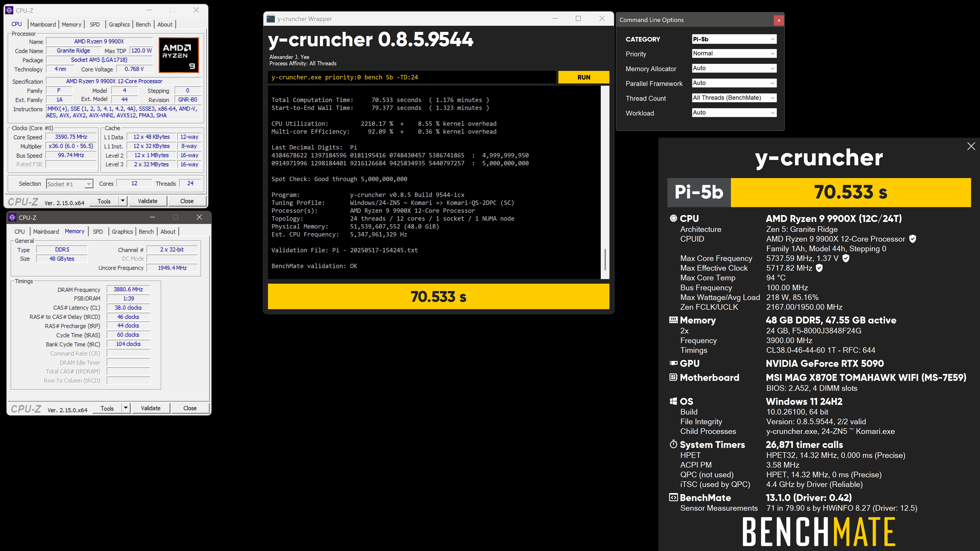This screenshot has height=551, width=980.
Task: Open Mainboard tab in CPU-Z Memory window
Action: 46,232
